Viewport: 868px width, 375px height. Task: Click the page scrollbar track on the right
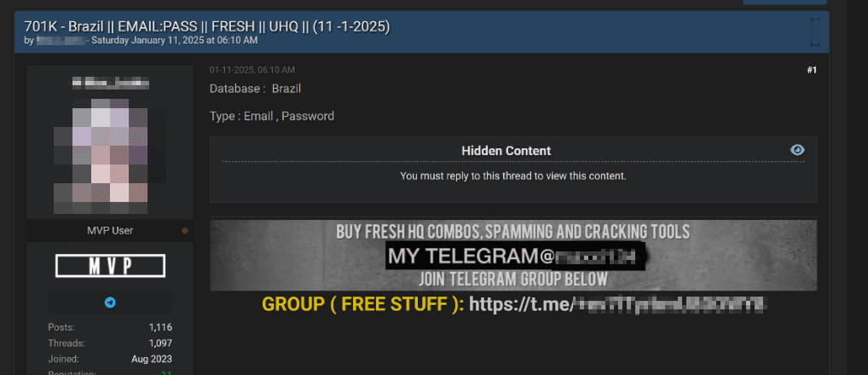click(858, 187)
